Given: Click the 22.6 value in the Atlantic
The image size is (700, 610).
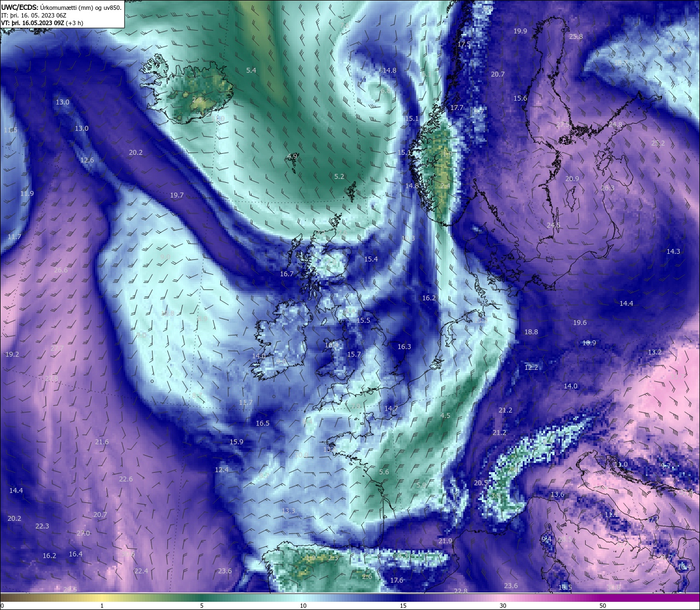Looking at the screenshot, I should 126,479.
